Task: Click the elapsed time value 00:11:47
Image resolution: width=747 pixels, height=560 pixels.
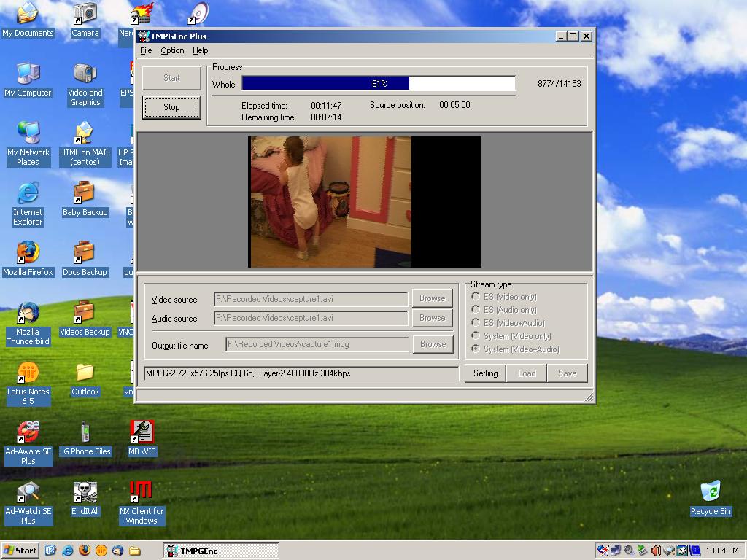Action: (326, 105)
